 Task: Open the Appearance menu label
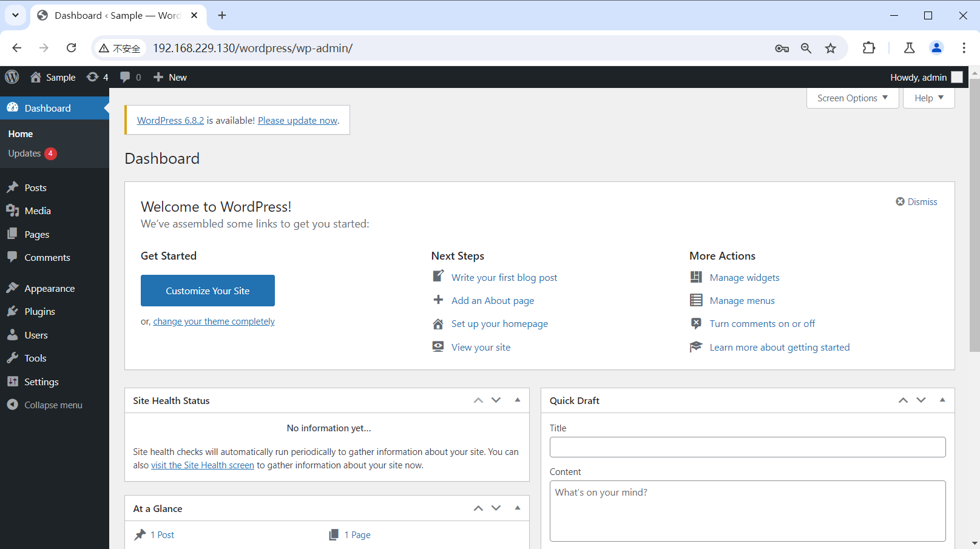click(50, 288)
